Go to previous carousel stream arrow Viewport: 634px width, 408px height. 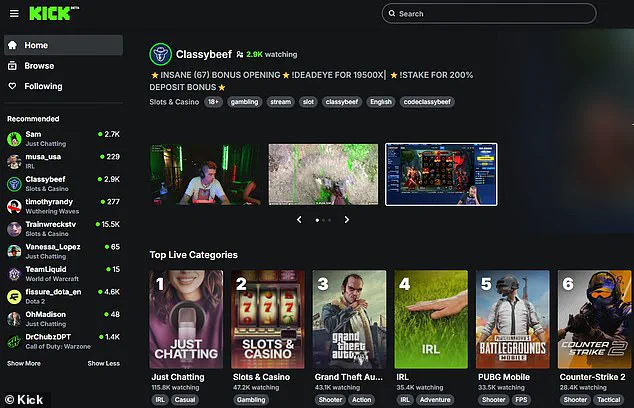(x=298, y=219)
